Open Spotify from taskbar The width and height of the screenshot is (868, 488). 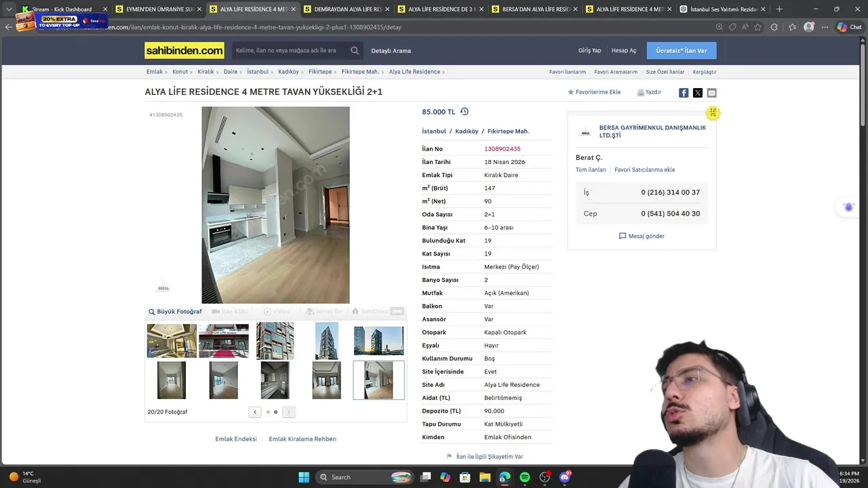pos(525,477)
